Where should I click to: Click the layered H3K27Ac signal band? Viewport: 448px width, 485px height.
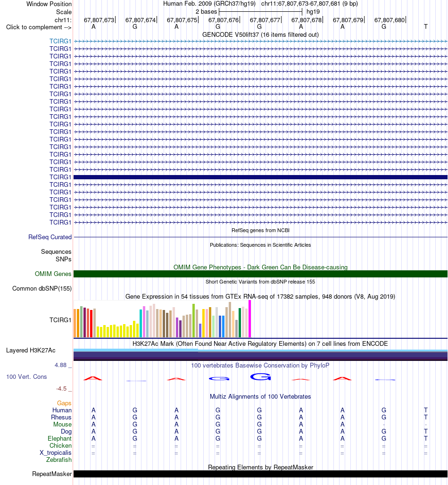pyautogui.click(x=260, y=355)
